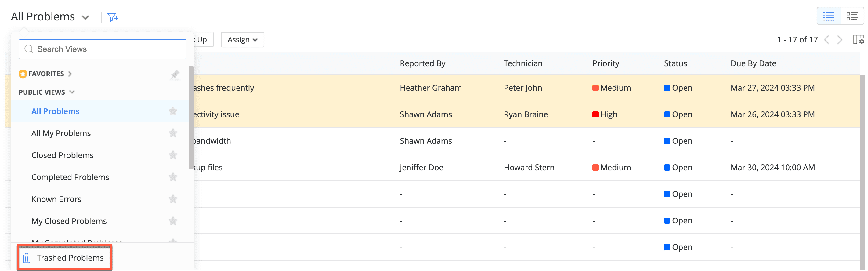Expand the Favorites section

point(70,74)
